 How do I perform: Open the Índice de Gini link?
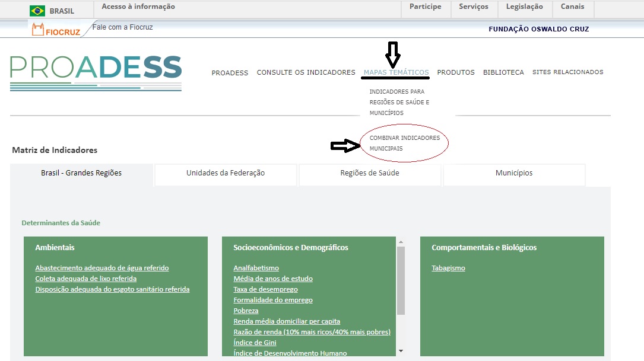(255, 343)
